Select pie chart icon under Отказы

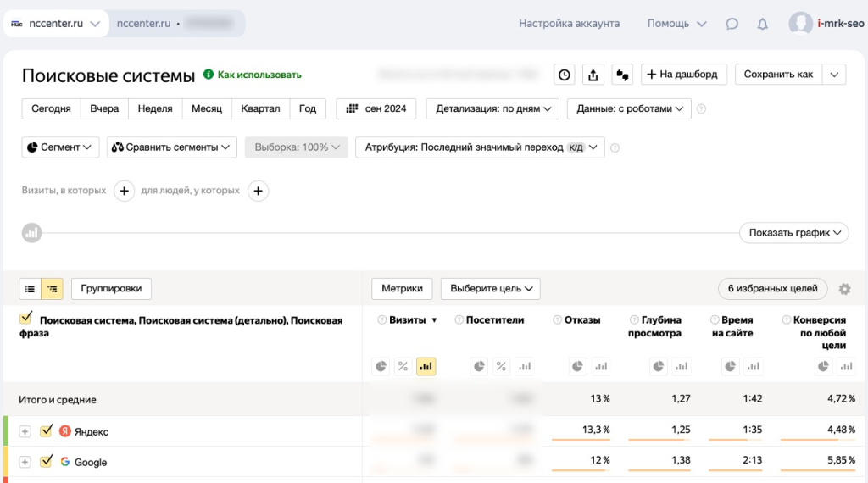click(x=577, y=366)
